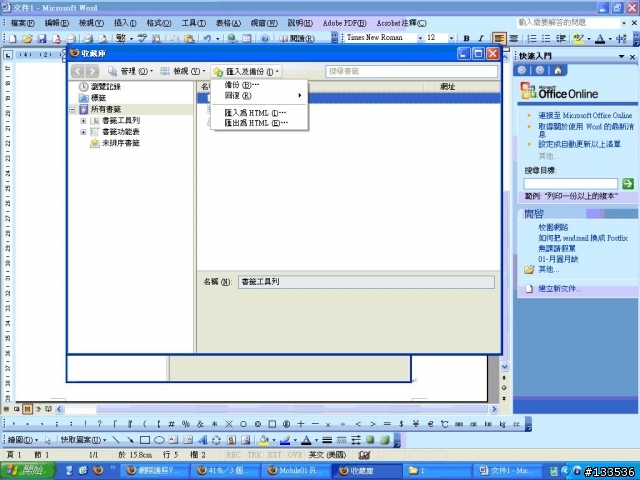The image size is (640, 480).
Task: Open the font size 12 dropdown
Action: click(x=451, y=38)
